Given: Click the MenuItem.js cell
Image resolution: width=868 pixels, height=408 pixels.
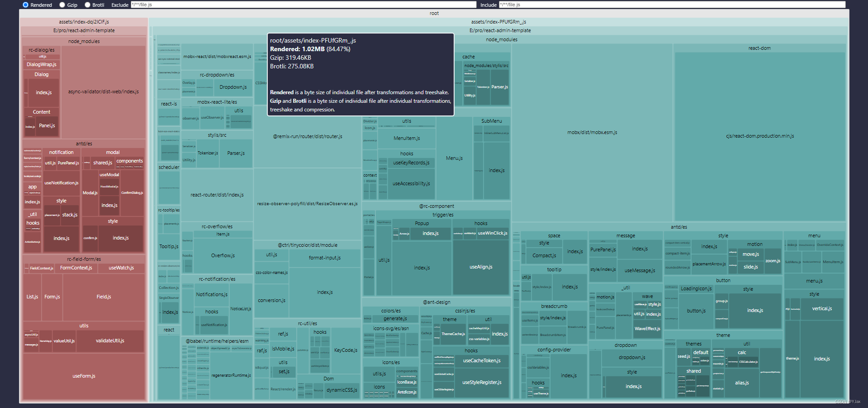Looking at the screenshot, I should coord(407,139).
